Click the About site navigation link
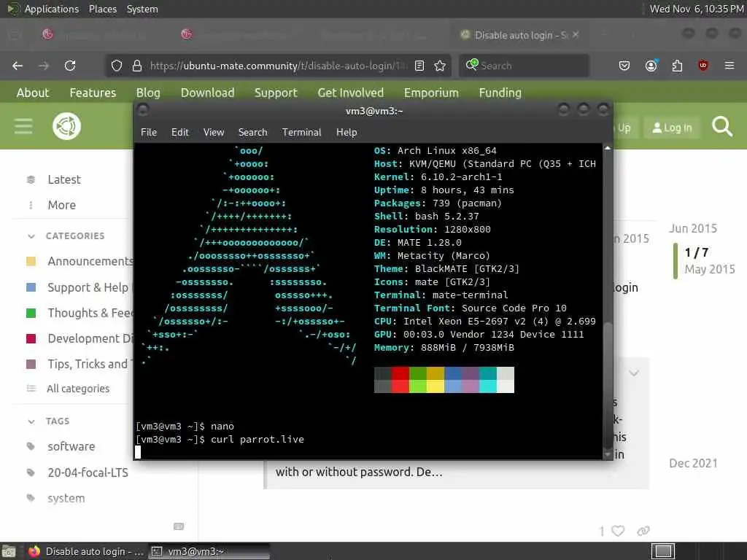Screen dimensions: 747x560 (x=33, y=93)
